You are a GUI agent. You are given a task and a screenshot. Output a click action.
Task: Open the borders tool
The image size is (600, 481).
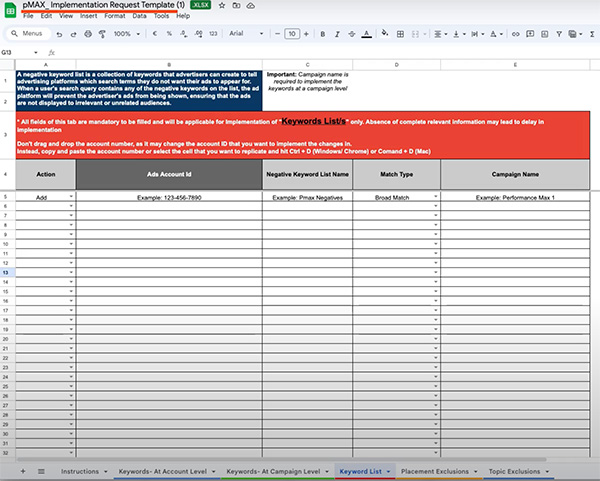(400, 34)
